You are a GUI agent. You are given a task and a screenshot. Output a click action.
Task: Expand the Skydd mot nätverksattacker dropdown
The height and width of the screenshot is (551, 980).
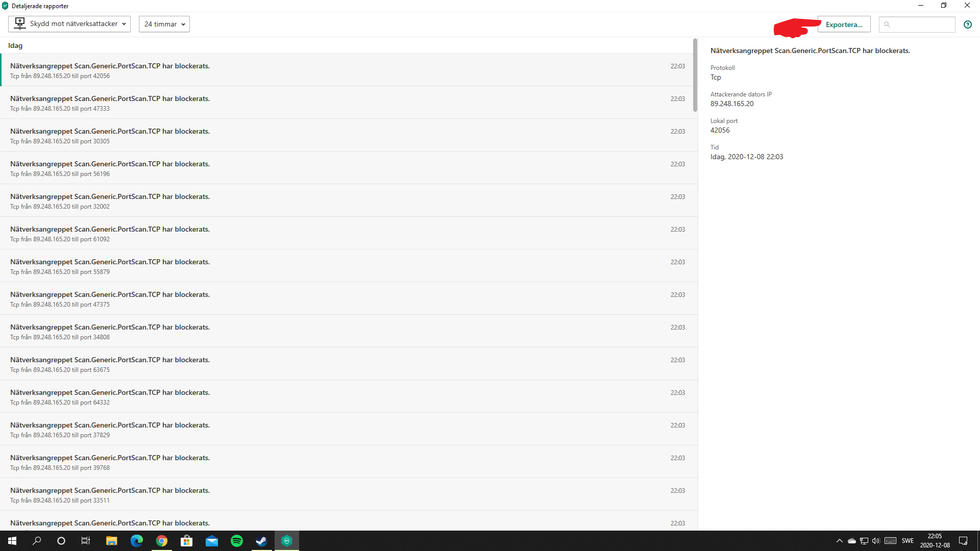coord(69,24)
